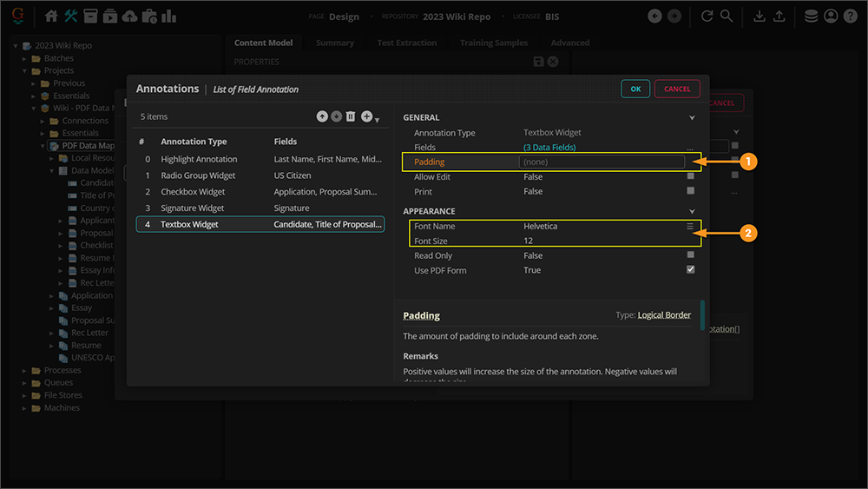Click the Fields ellipsis button

[690, 148]
